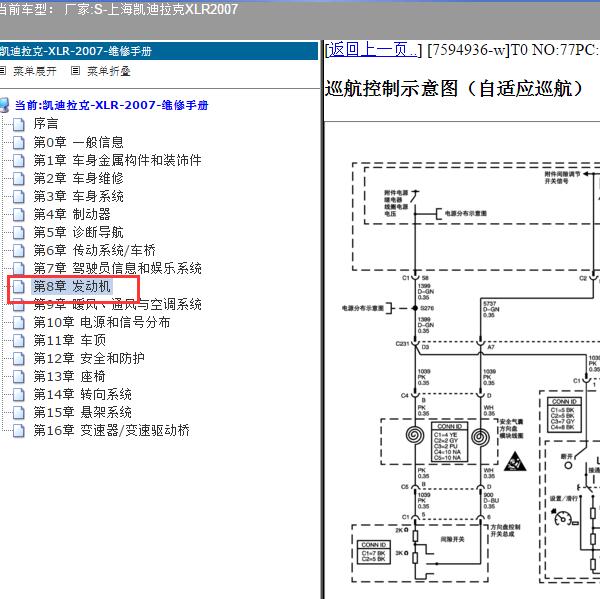This screenshot has height=599, width=600.
Task: Open 第5章 诊断导航 chapter
Action: point(78,232)
